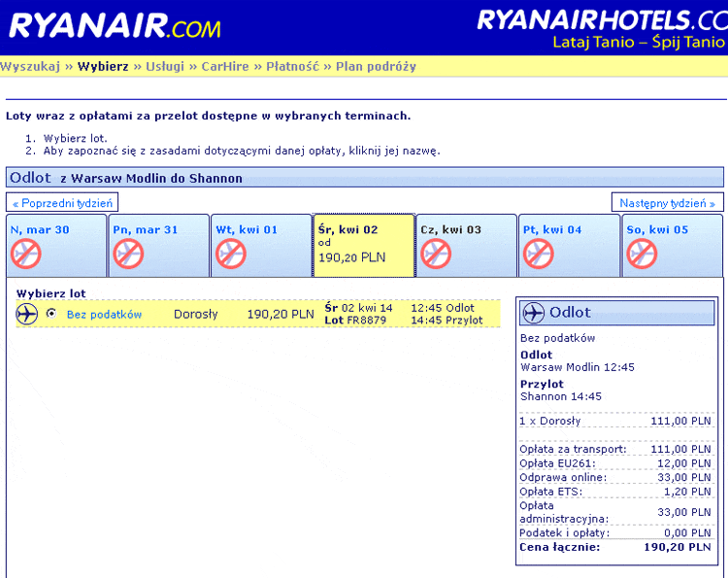Click the Odprawa online fee name
Screen dimensions: 728x578
[x=563, y=478]
